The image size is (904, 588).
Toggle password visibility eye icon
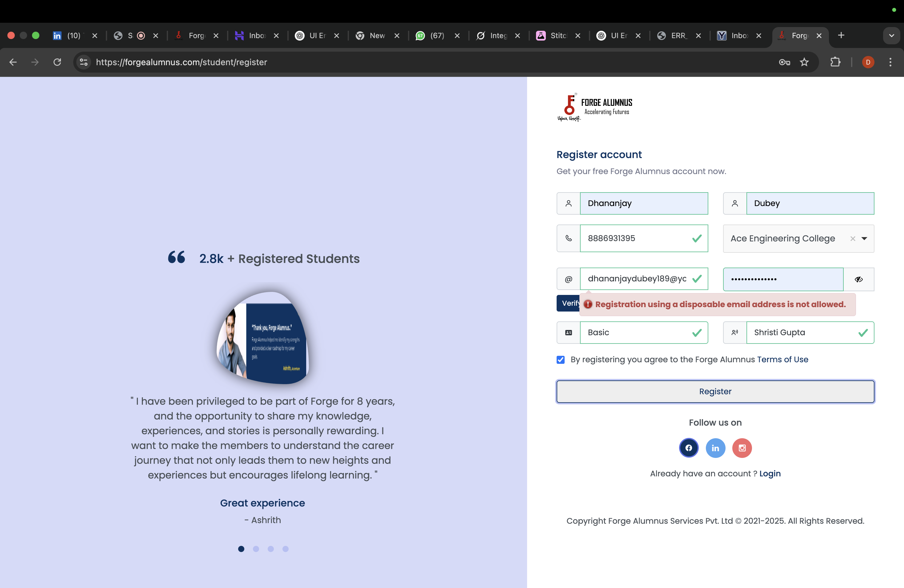click(x=858, y=279)
